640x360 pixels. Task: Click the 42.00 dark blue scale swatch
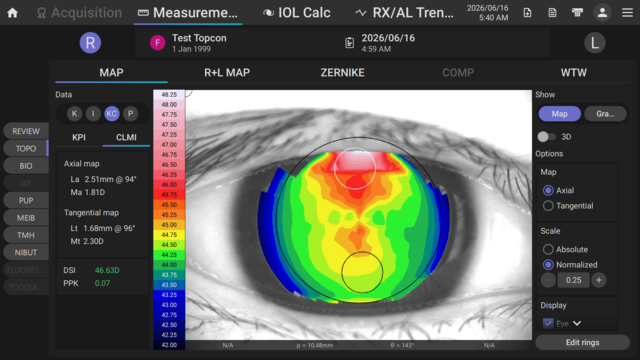[169, 345]
